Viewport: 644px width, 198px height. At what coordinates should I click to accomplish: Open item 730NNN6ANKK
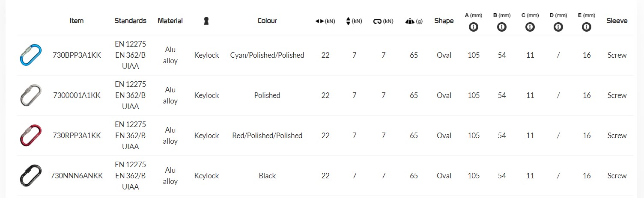pos(77,176)
